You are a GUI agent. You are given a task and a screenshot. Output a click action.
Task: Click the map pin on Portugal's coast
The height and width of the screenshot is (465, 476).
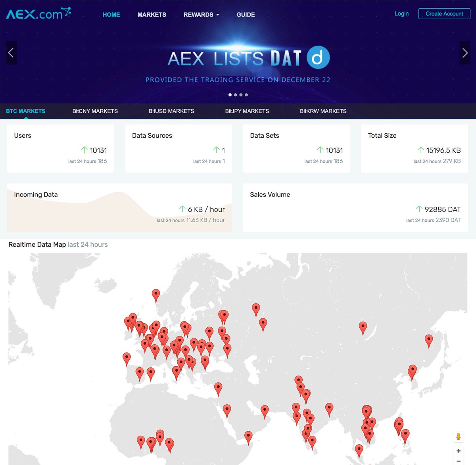click(127, 359)
